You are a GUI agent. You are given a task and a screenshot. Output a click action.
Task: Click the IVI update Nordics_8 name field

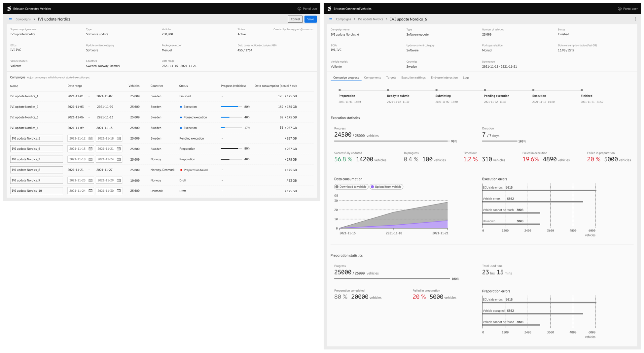pyautogui.click(x=36, y=170)
